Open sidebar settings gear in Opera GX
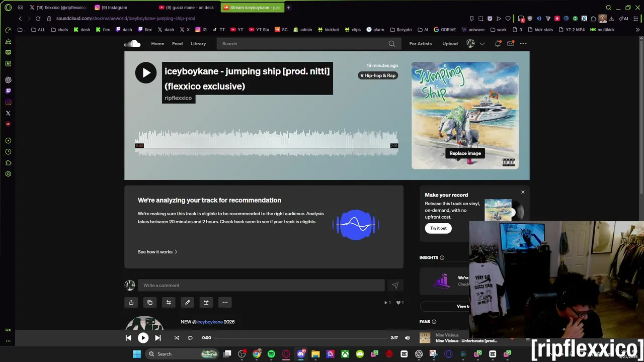Image resolution: width=644 pixels, height=362 pixels. click(x=8, y=174)
